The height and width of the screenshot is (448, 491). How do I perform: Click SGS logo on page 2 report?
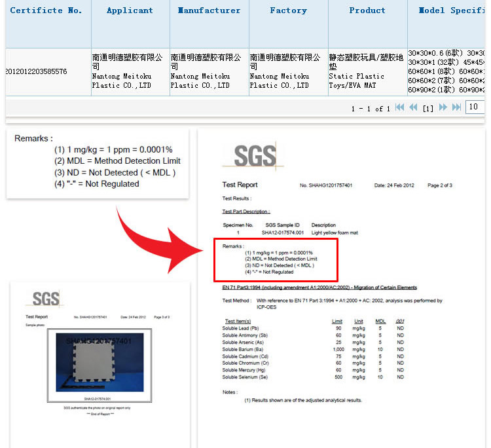coord(254,156)
